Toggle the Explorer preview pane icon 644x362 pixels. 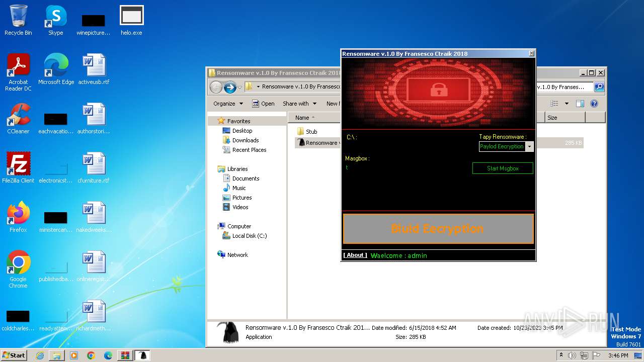click(580, 104)
